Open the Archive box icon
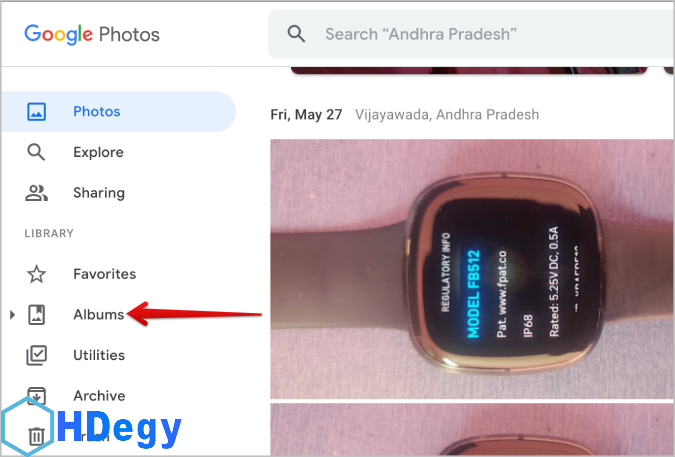 (37, 395)
